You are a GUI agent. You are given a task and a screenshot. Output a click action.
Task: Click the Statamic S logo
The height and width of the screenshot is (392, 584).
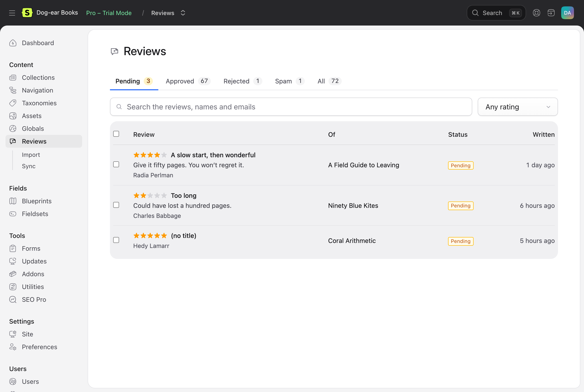click(27, 13)
